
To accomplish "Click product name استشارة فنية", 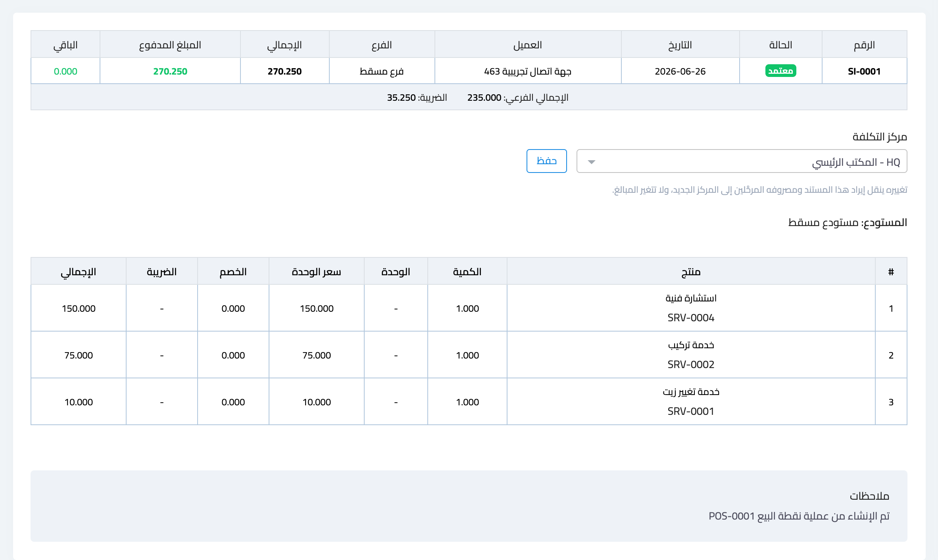I will (691, 298).
